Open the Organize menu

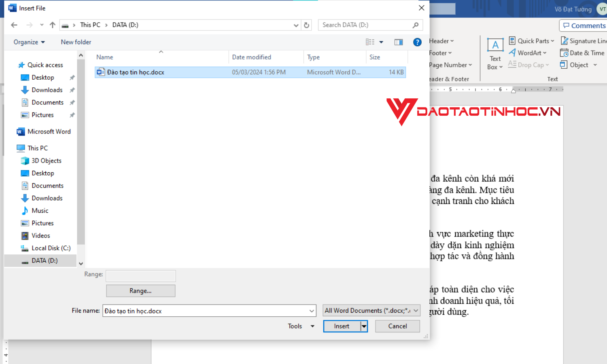click(x=28, y=42)
